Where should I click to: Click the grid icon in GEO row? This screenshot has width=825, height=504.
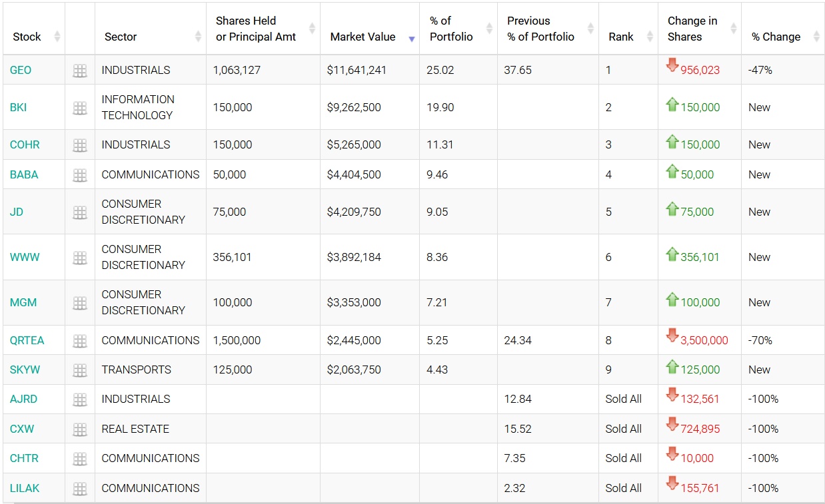point(80,71)
